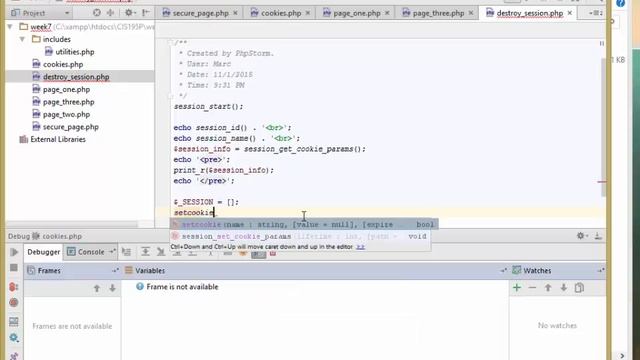Click the move watch up arrow
Viewport: 640px width, 360px height.
[548, 288]
